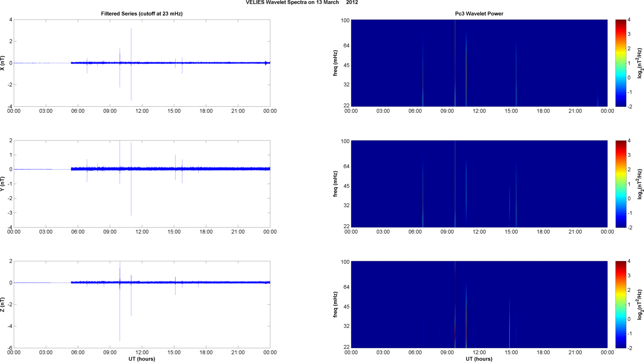Image resolution: width=644 pixels, height=362 pixels.
Task: Click the '-2' bottom tick on the bottom colorbar
Action: (x=630, y=348)
